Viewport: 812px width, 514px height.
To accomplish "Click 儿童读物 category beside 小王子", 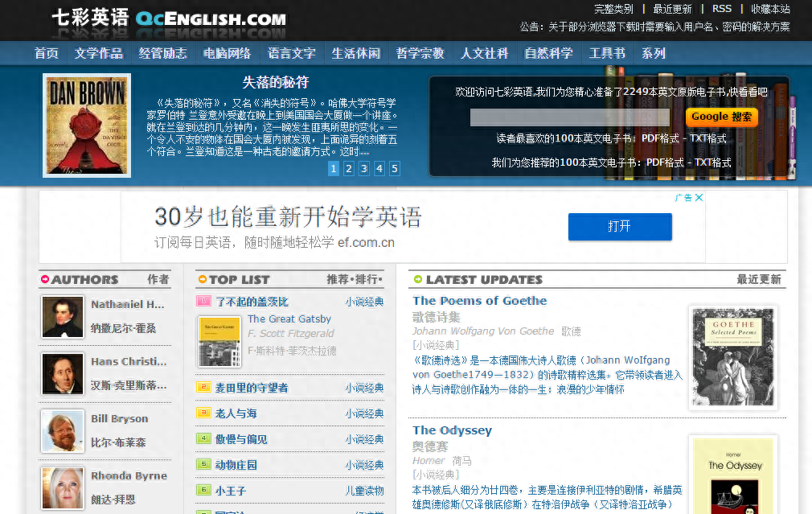I will [364, 491].
